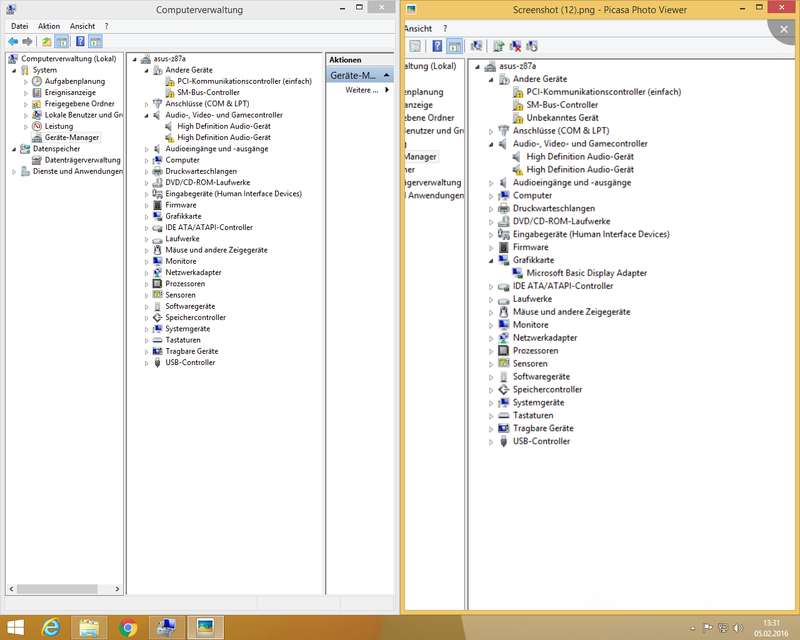Select Datenträgerverwaltung in the console tree
The height and width of the screenshot is (640, 800).
82,160
